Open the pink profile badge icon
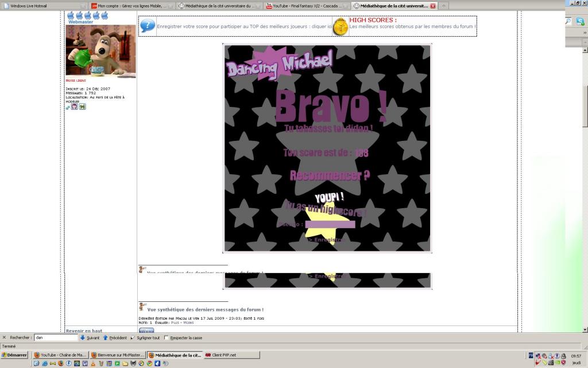The width and height of the screenshot is (588, 368). (74, 106)
